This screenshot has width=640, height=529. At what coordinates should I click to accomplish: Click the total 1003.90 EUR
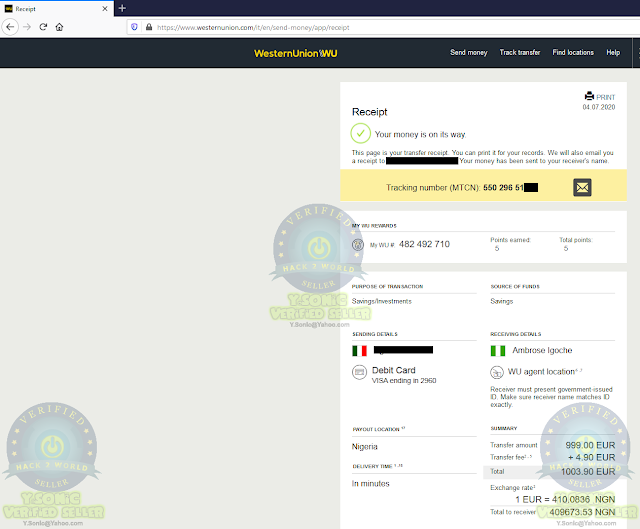(588, 472)
